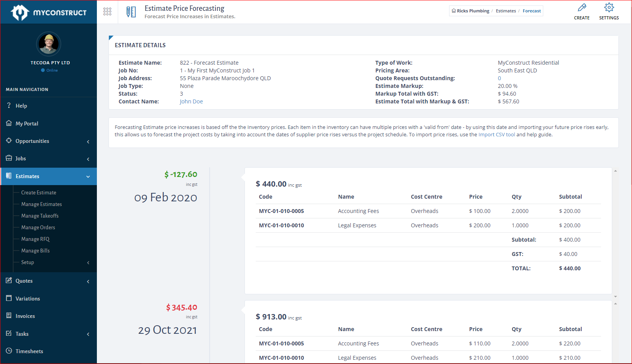The image size is (632, 364).
Task: Click Accounting Fees in the $ 440.00 card
Action: (358, 211)
